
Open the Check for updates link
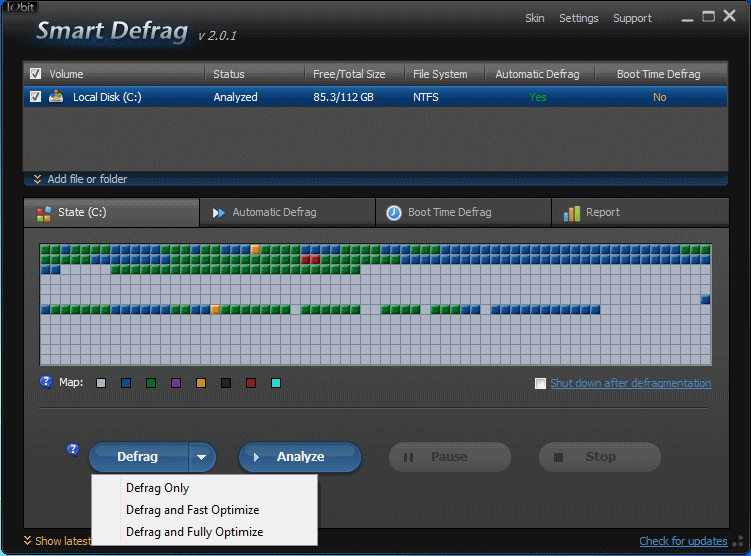click(683, 541)
